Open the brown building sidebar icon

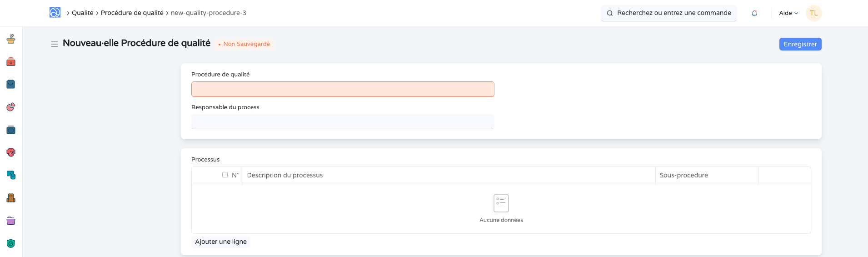(x=11, y=198)
